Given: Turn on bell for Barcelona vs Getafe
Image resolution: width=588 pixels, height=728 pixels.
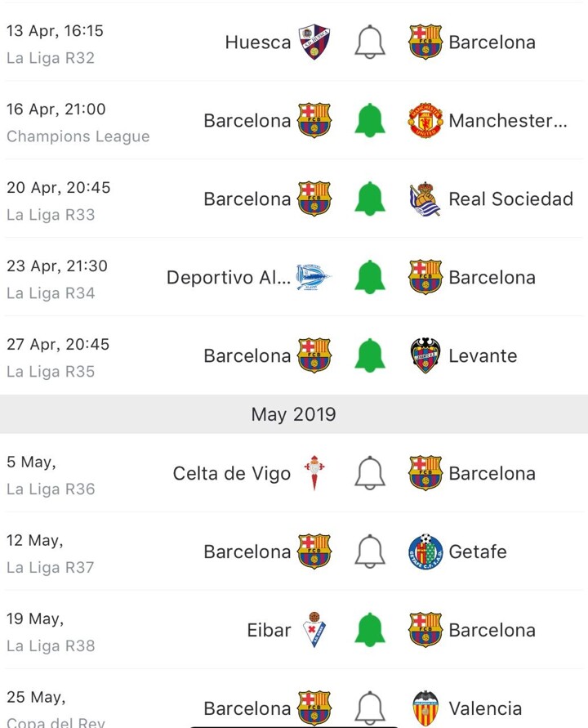Looking at the screenshot, I should 369,552.
